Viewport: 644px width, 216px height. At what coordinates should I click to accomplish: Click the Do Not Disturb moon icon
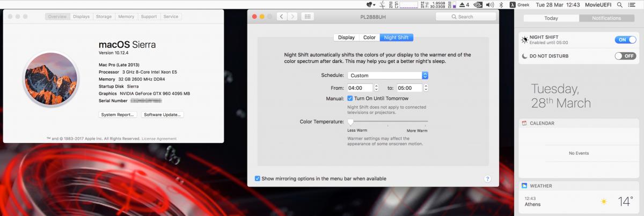[x=524, y=56]
